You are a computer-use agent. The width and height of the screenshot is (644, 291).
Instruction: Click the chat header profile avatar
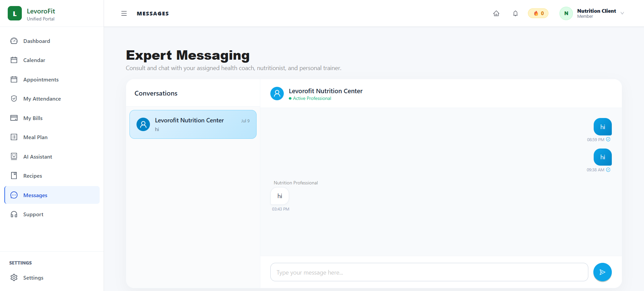(x=277, y=94)
